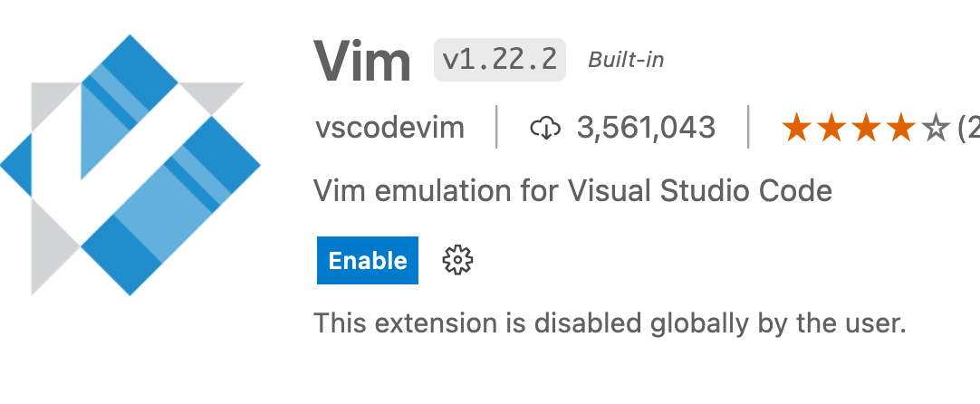This screenshot has width=980, height=404.
Task: Open the Manage gear icon menu
Action: [x=457, y=260]
